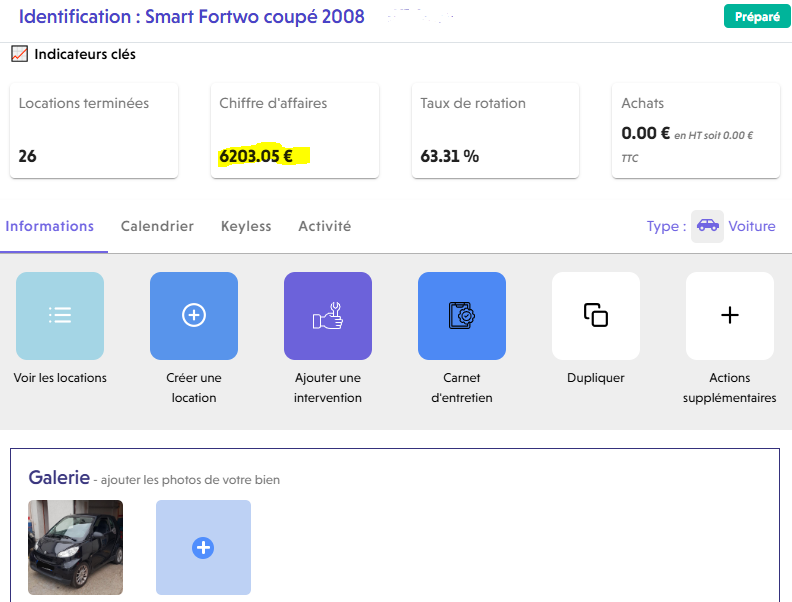
Task: Add a new photo to the Galerie
Action: tap(203, 547)
